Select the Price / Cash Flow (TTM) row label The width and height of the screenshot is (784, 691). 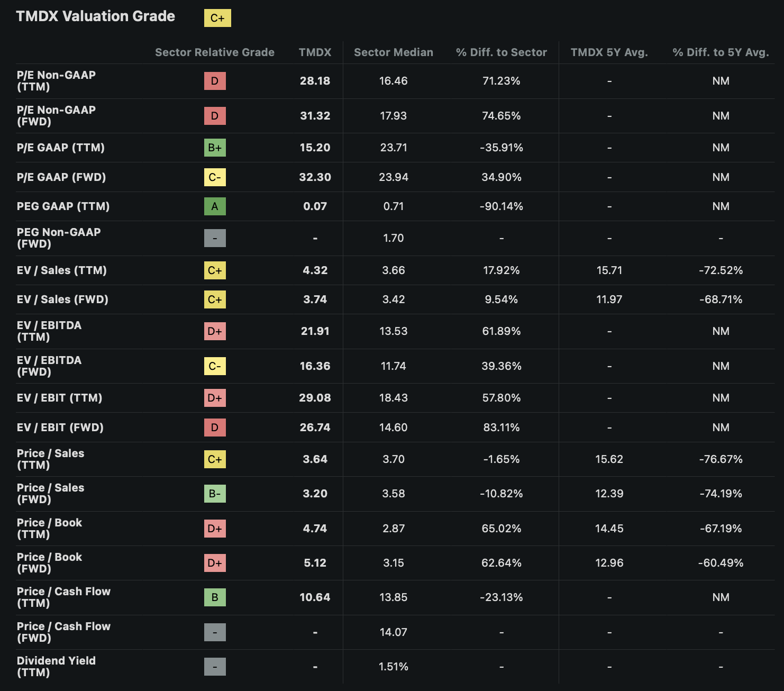(x=63, y=597)
